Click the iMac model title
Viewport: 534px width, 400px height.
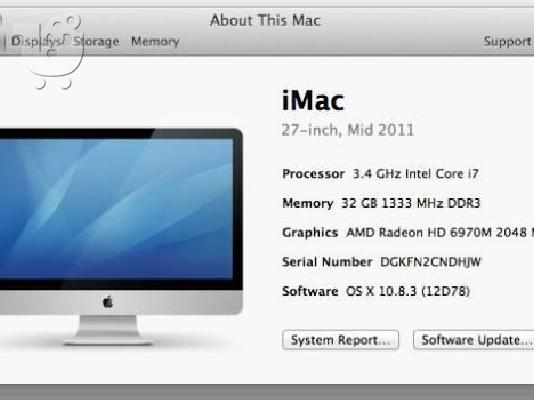pos(313,101)
